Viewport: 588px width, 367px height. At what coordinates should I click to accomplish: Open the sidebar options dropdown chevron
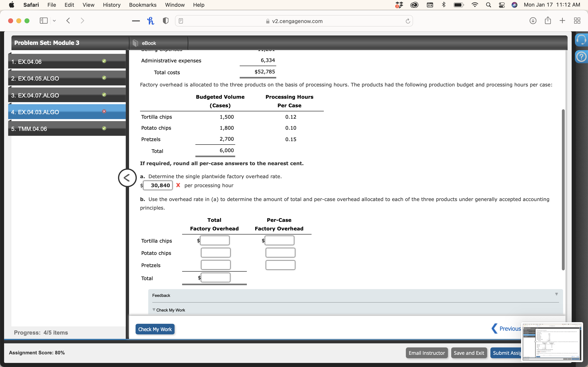[55, 21]
